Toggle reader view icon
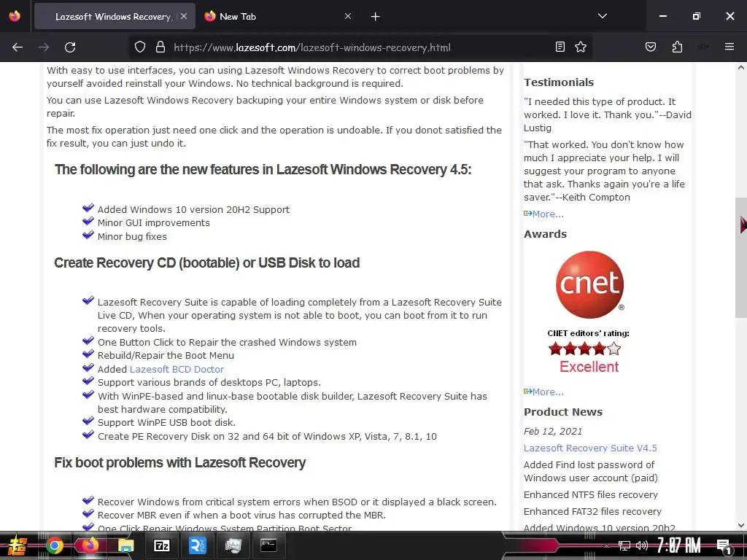Screen dimensions: 747x560 [x=560, y=47]
